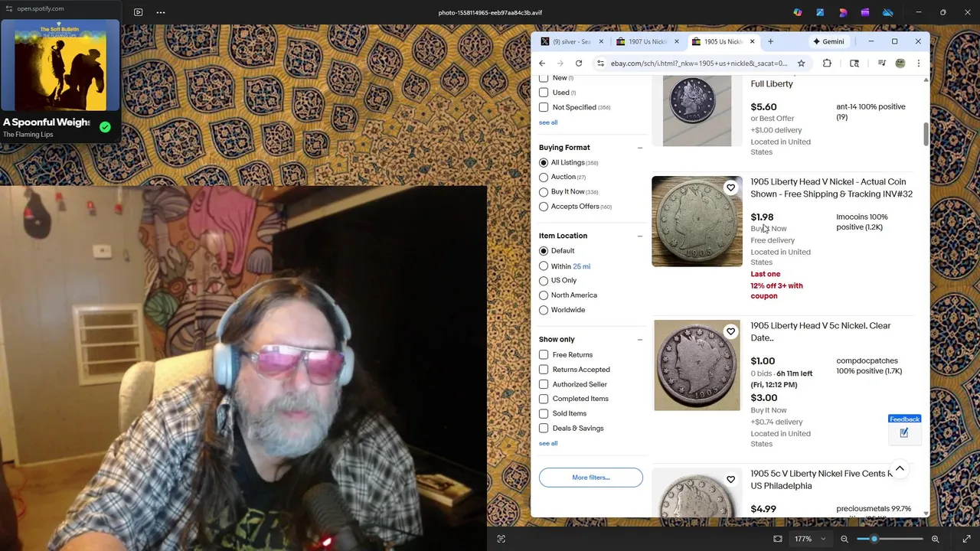
Task: Open Chrome extensions puzzle icon
Action: [827, 64]
